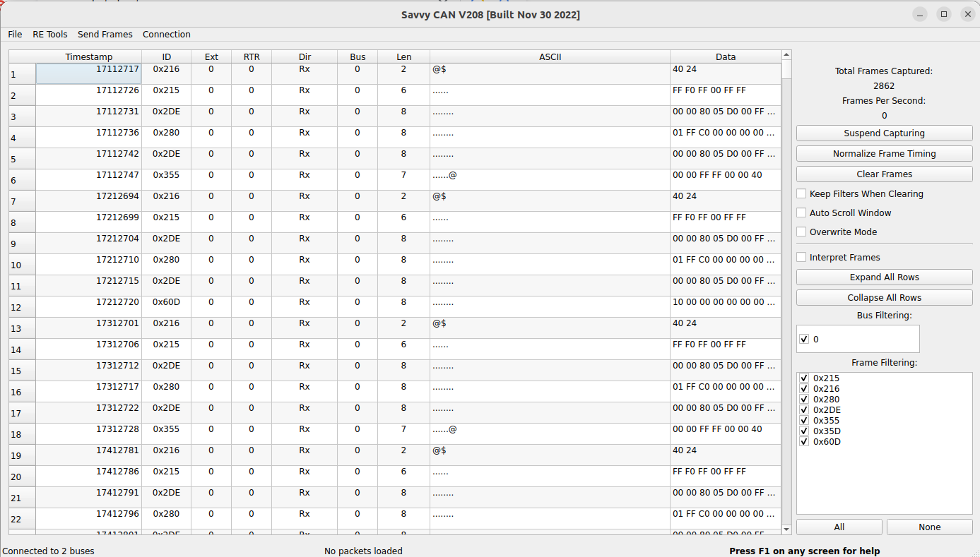Clear all captured frames
The image size is (980, 557).
[x=884, y=174]
